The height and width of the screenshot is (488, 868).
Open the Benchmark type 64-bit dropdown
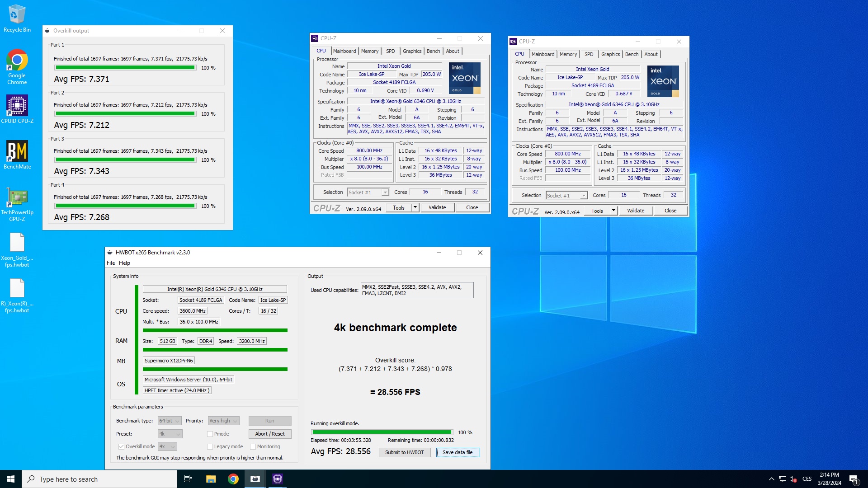[170, 421]
